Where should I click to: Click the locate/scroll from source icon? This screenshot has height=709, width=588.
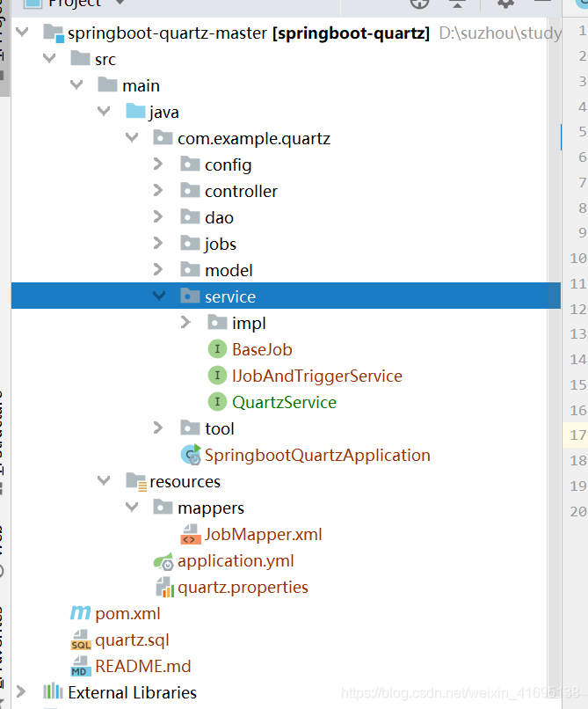click(x=419, y=4)
